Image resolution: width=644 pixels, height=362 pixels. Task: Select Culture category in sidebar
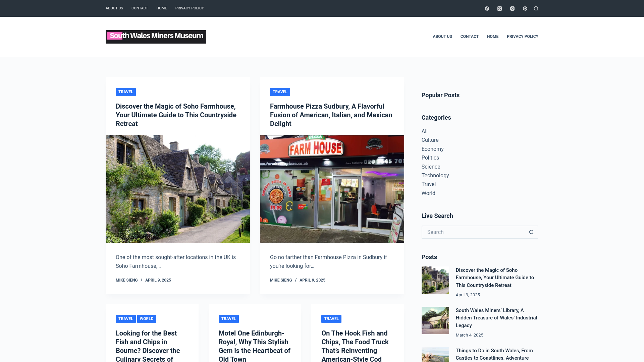pyautogui.click(x=430, y=140)
